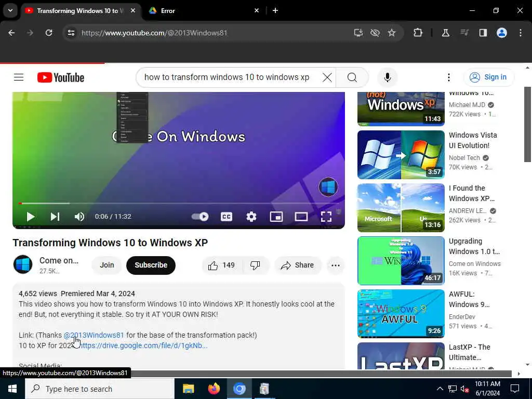Activate miniplayer mode
Image resolution: width=532 pixels, height=399 pixels.
[x=276, y=217]
